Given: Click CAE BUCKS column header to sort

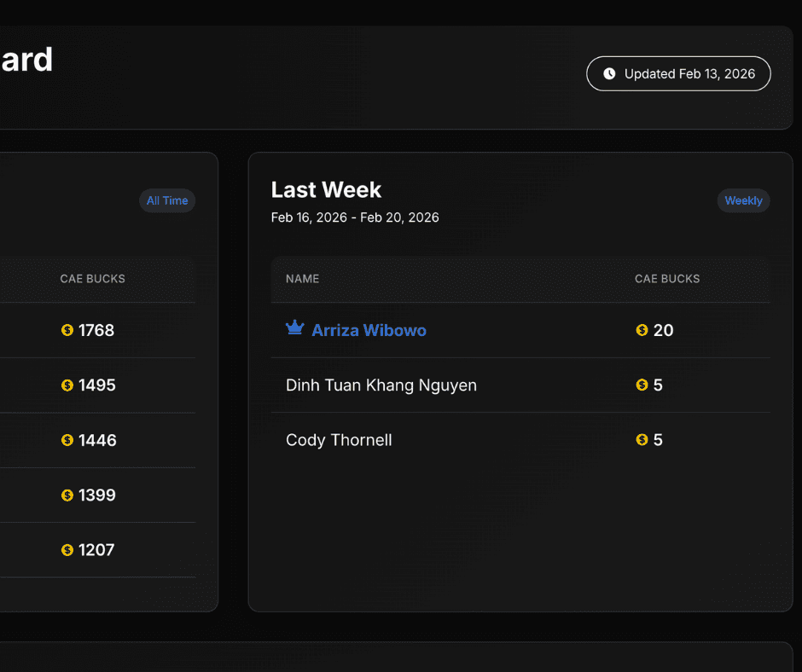Looking at the screenshot, I should pos(667,279).
